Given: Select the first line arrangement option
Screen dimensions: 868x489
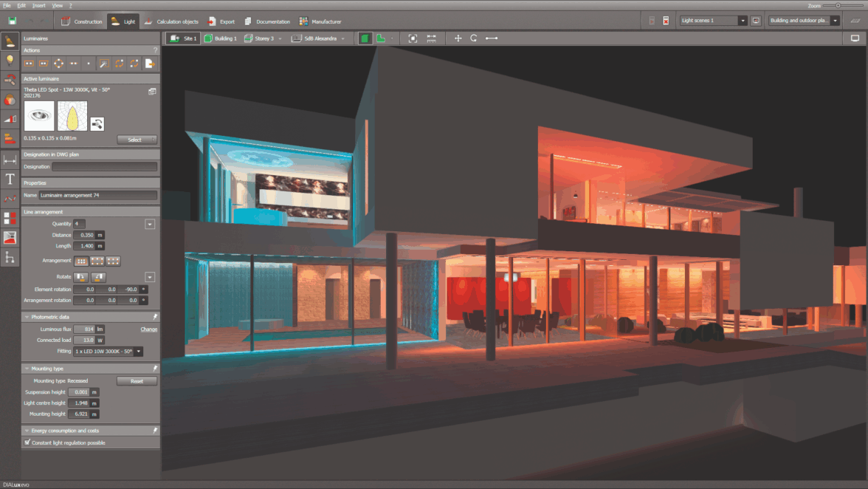Looking at the screenshot, I should (x=81, y=261).
